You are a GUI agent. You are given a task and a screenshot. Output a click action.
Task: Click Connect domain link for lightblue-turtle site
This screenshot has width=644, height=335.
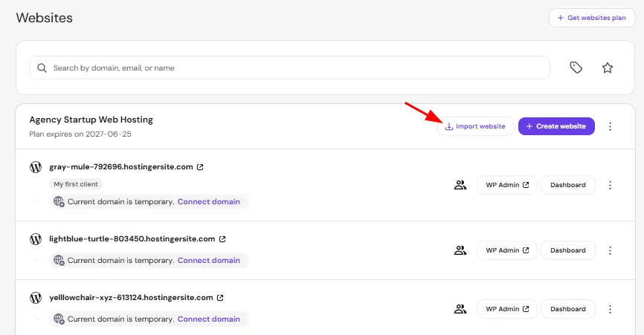tap(209, 261)
